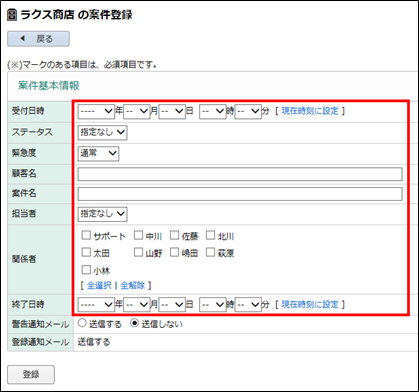The width and height of the screenshot is (419, 392).
Task: Check the 嶋田 checkbox
Action: [x=174, y=253]
